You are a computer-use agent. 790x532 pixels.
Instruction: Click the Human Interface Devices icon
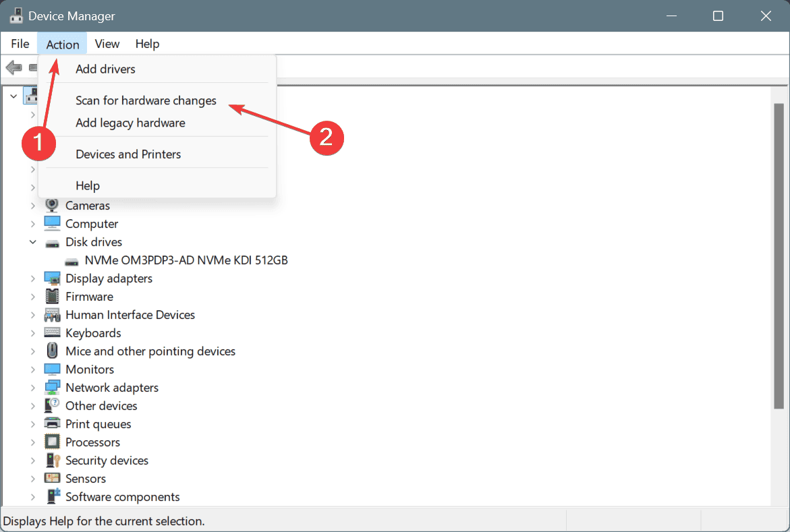(52, 315)
